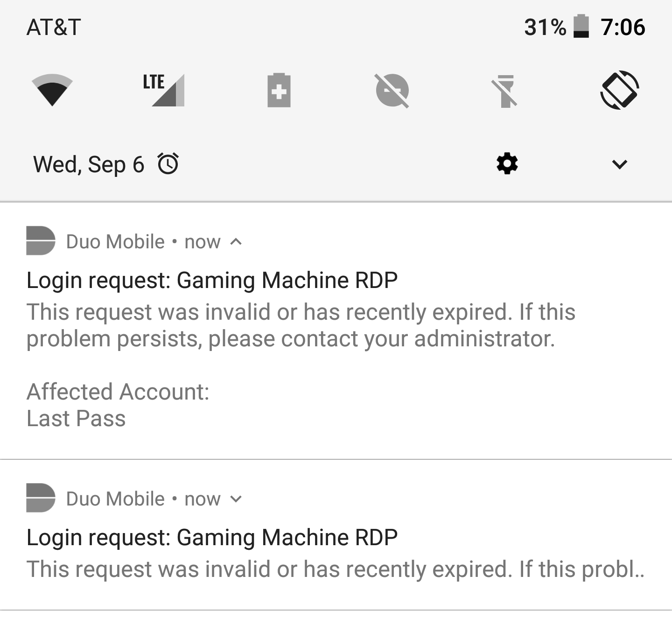Toggle the Do Not Disturb tile
Viewport: 672px width, 618px height.
click(x=392, y=90)
